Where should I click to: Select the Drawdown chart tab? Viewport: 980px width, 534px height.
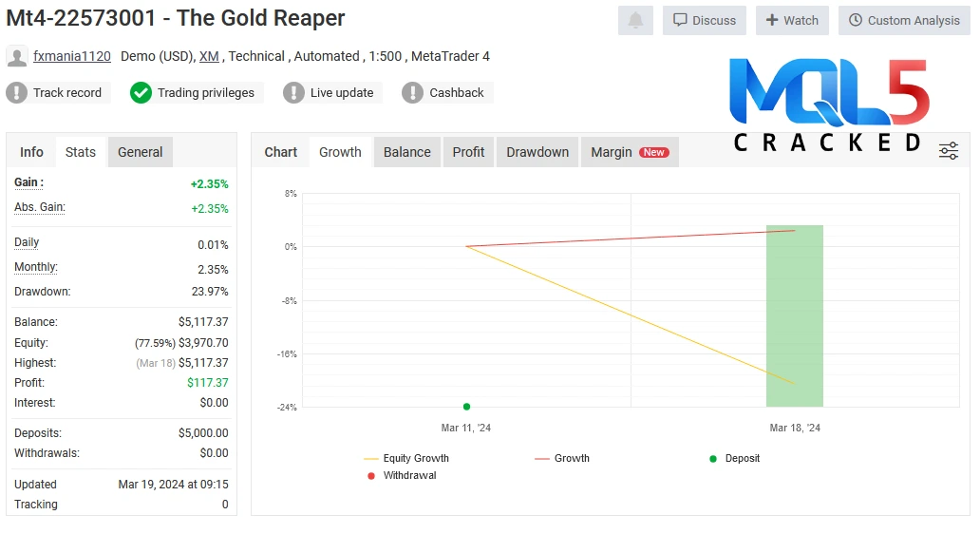(537, 152)
